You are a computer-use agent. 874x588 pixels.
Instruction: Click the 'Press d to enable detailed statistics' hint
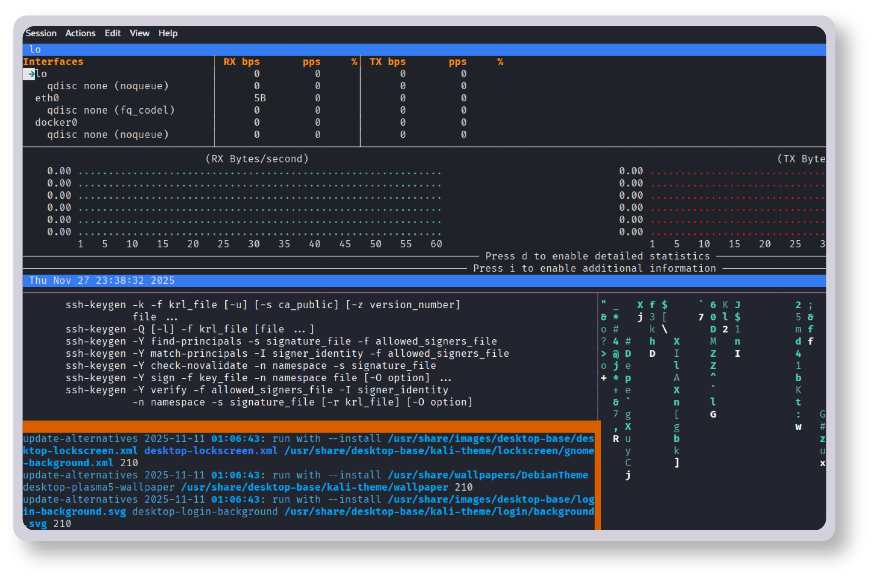[597, 256]
